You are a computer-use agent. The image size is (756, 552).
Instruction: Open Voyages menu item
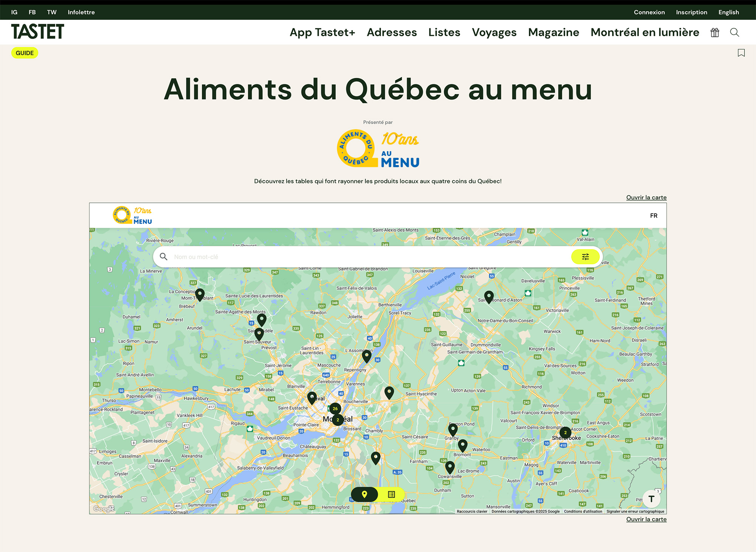point(494,33)
